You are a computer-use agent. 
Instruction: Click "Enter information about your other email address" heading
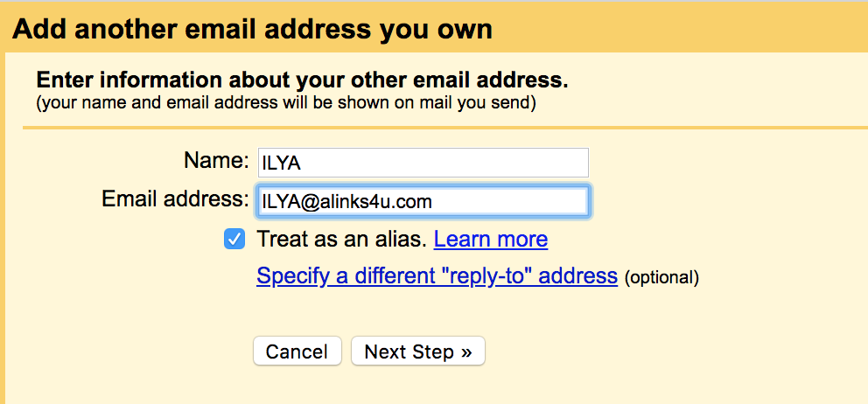point(302,81)
